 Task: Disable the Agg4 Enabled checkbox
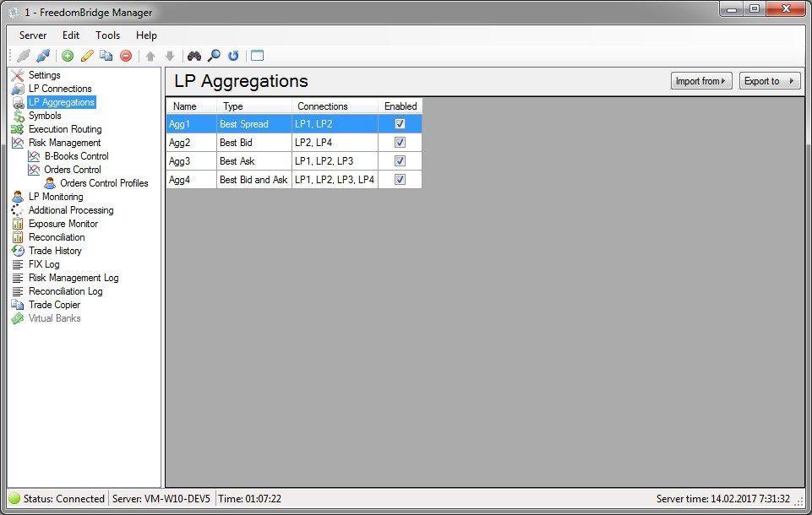coord(400,179)
